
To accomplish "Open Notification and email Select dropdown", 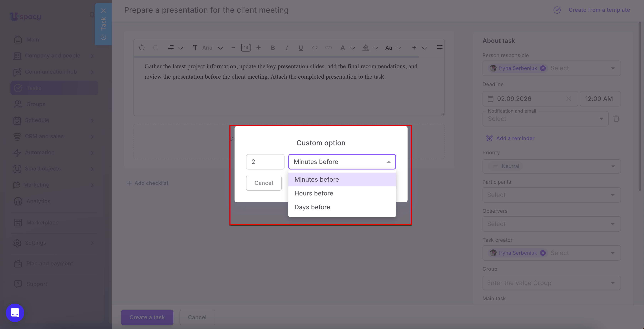I will point(545,119).
